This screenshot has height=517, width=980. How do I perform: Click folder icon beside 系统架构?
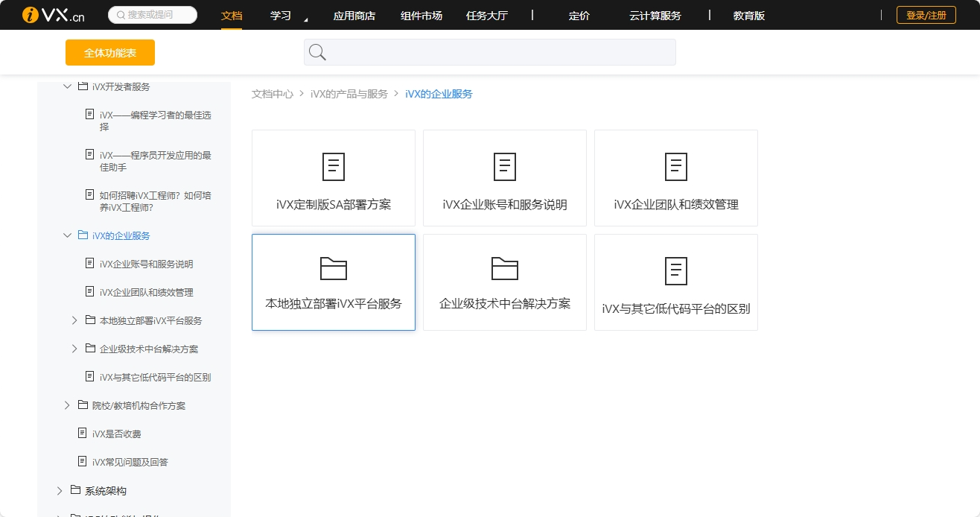75,490
